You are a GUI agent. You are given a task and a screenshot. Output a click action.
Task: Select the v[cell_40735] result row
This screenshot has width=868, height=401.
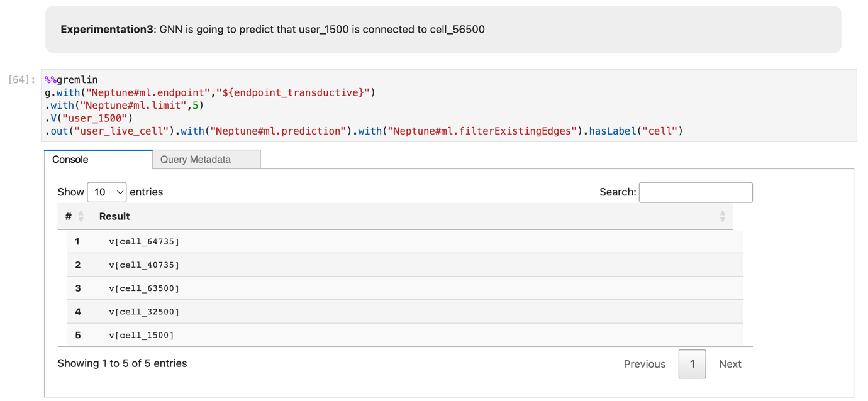click(144, 265)
